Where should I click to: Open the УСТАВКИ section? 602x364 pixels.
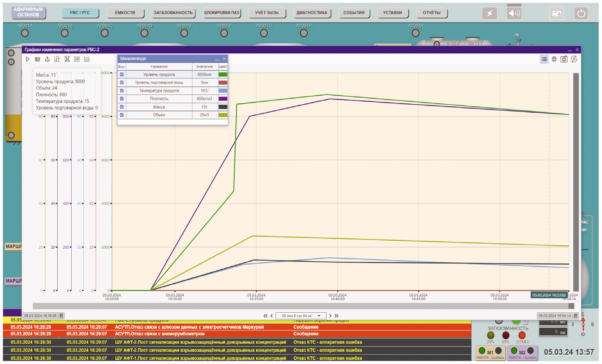coord(392,13)
